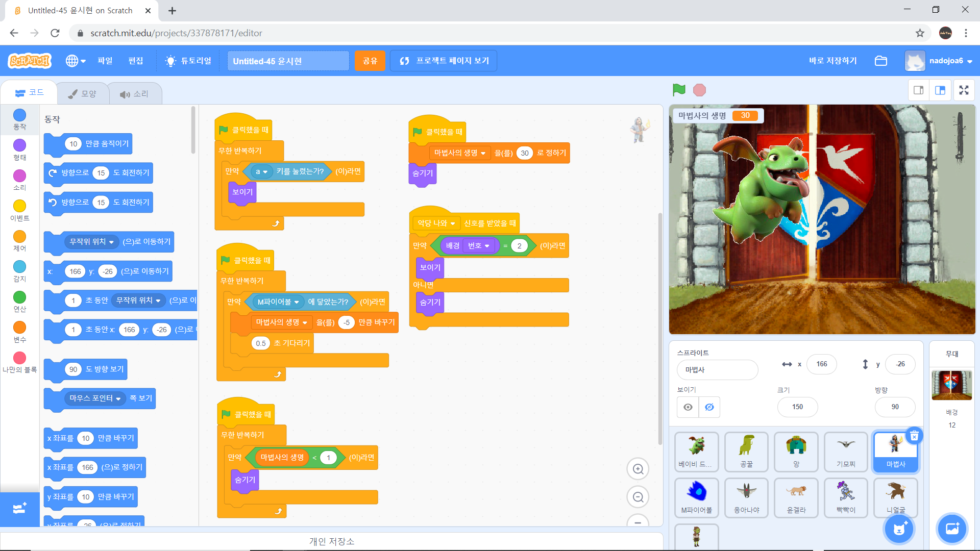Screen dimensions: 980x551
Task: Click the green flag to run project
Action: coord(679,90)
